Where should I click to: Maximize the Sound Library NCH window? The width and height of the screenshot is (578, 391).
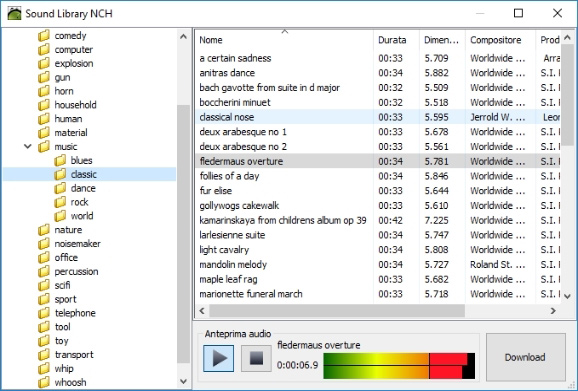(518, 13)
